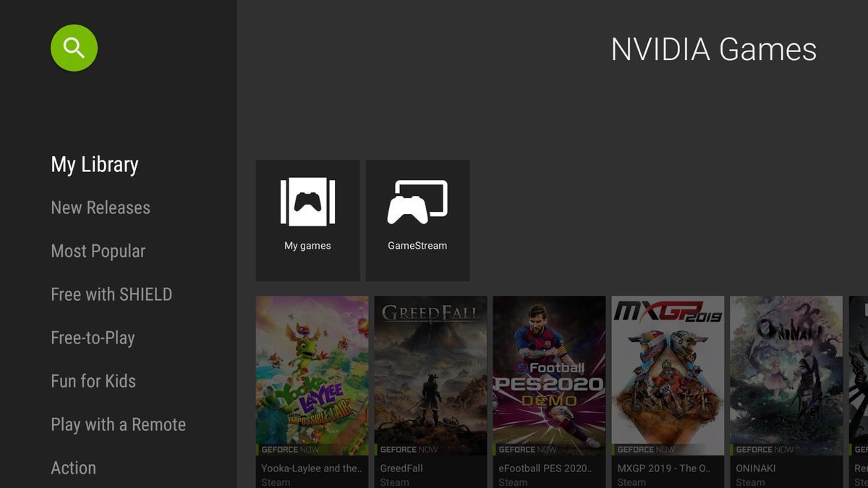Choose the MXGP 2019 game cover
868x488 pixels.
click(x=668, y=375)
